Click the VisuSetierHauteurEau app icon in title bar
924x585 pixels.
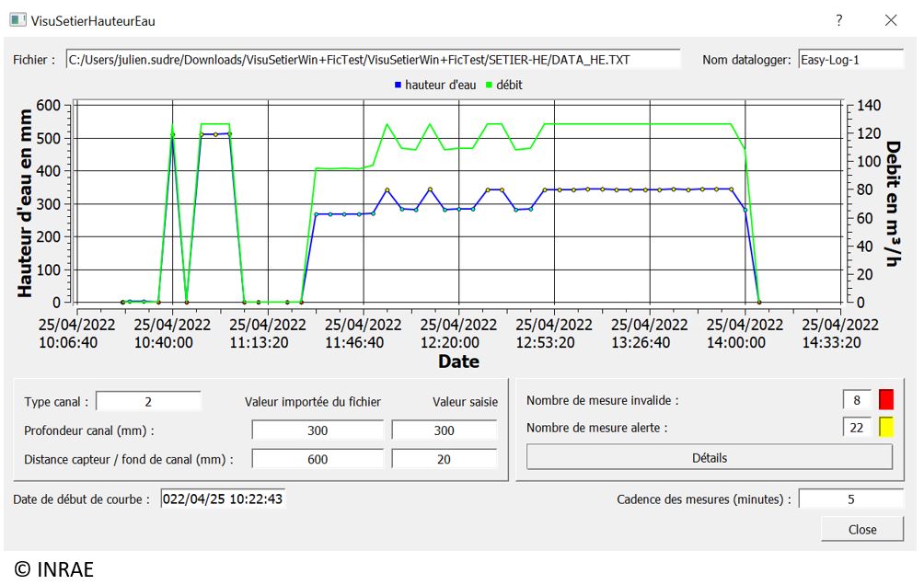[17, 19]
